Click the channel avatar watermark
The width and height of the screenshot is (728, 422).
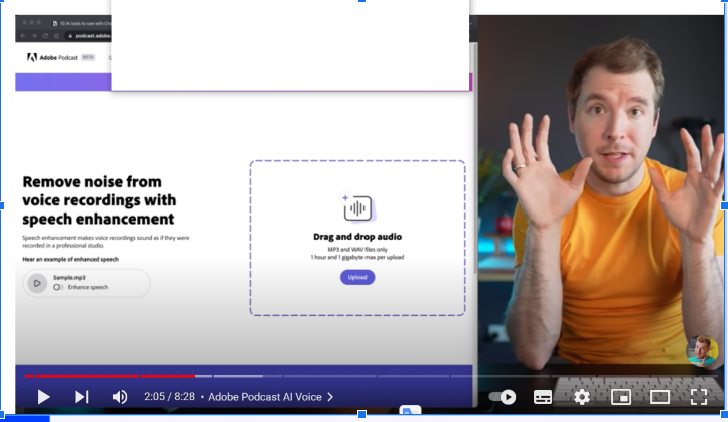click(702, 351)
